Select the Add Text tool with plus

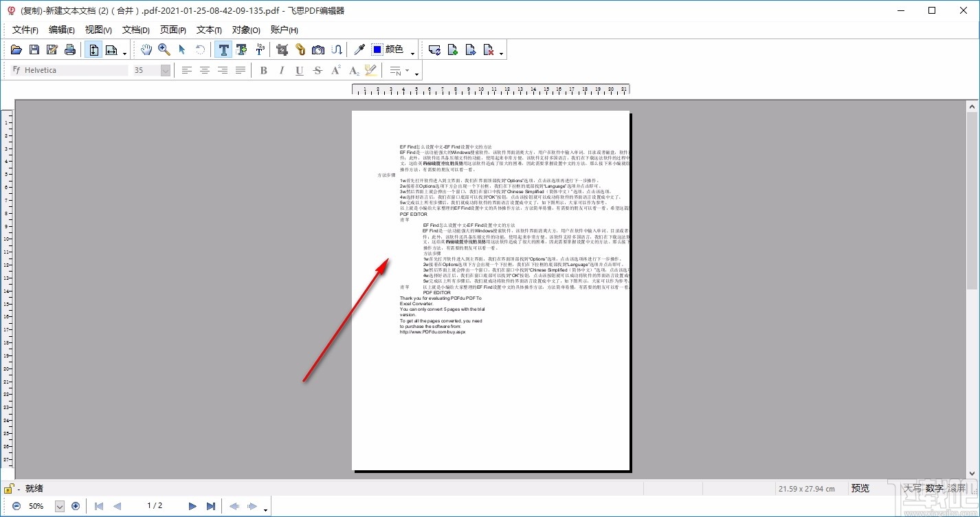[241, 49]
